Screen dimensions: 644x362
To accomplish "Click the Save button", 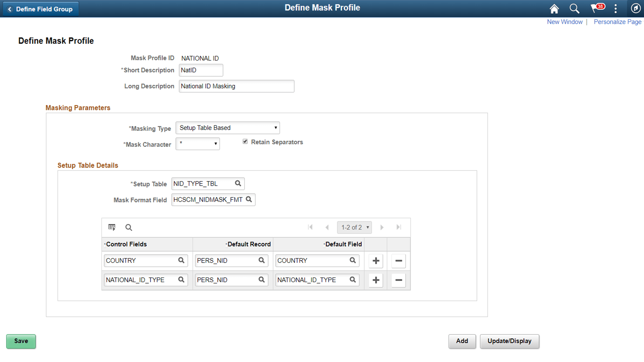I will 21,341.
